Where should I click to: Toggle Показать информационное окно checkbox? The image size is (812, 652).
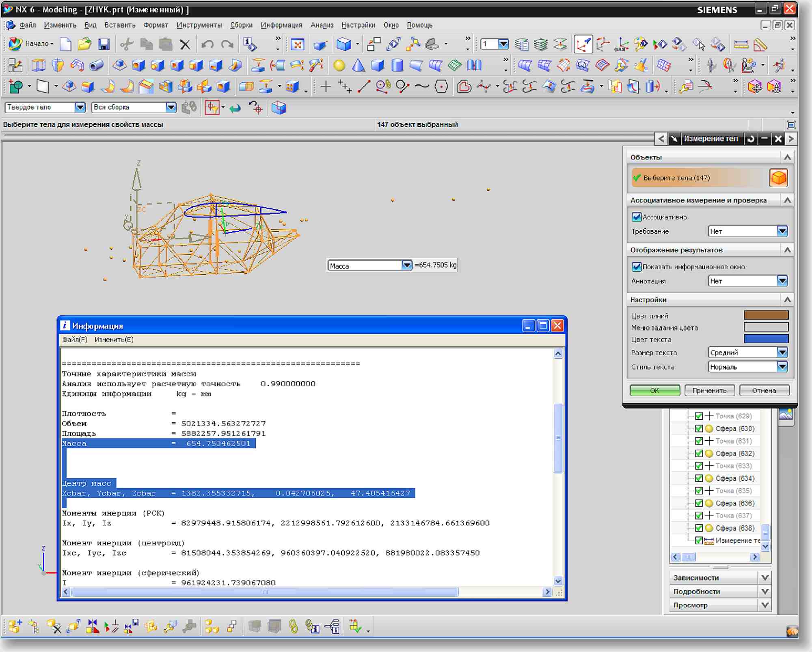636,267
